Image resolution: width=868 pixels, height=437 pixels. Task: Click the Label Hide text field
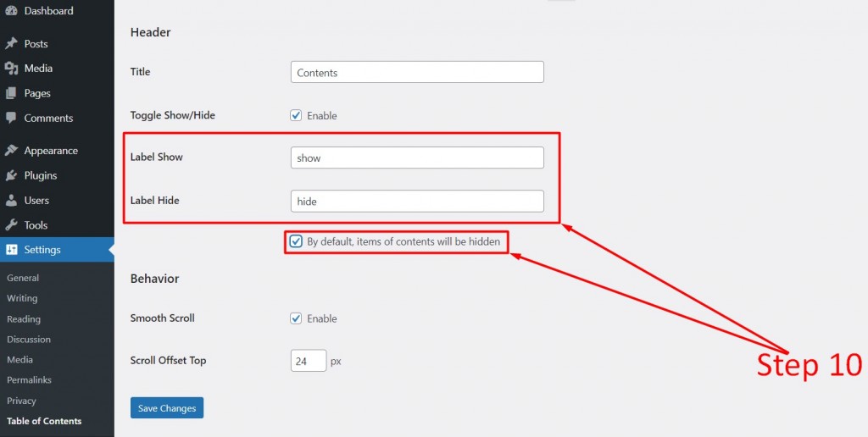coord(417,202)
